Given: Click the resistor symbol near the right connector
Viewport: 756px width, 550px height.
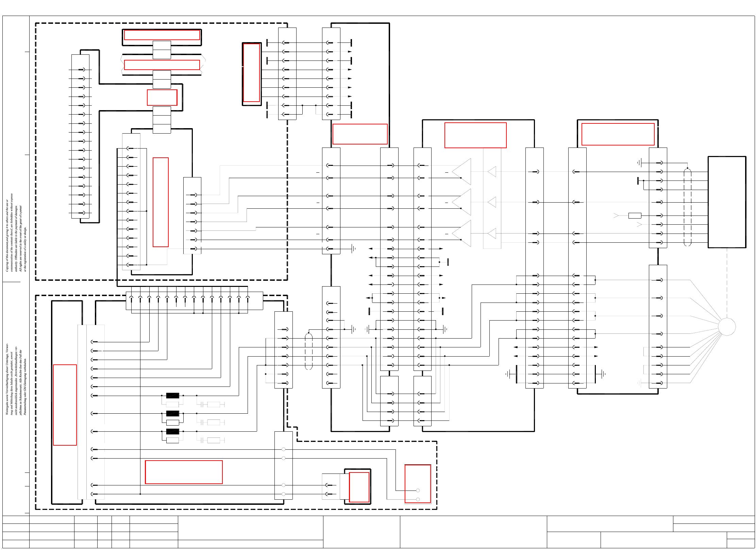Looking at the screenshot, I should (x=635, y=216).
